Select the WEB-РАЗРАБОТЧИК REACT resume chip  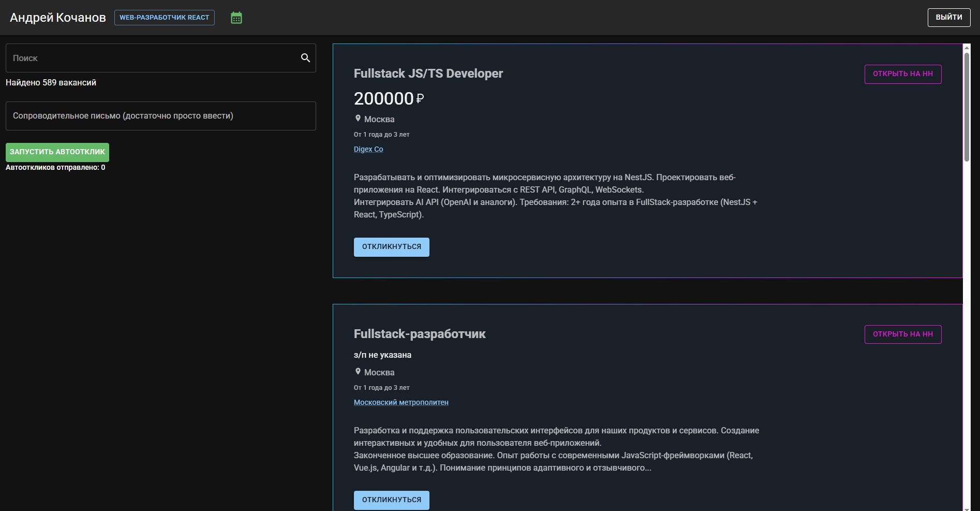pos(164,18)
